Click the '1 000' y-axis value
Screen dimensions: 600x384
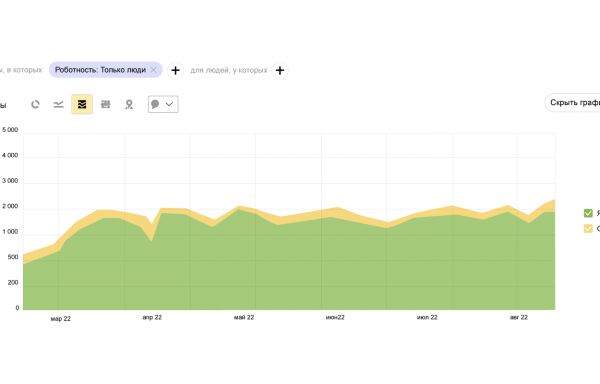point(10,232)
